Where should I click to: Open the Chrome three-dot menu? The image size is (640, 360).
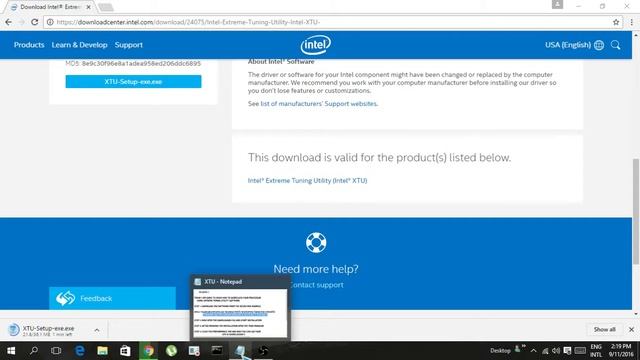(x=631, y=22)
